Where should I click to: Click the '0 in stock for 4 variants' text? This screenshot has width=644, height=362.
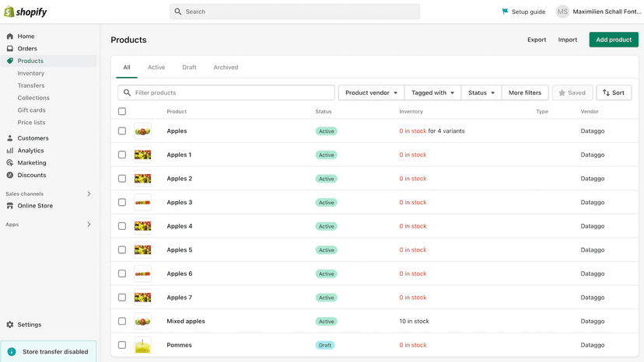(432, 131)
